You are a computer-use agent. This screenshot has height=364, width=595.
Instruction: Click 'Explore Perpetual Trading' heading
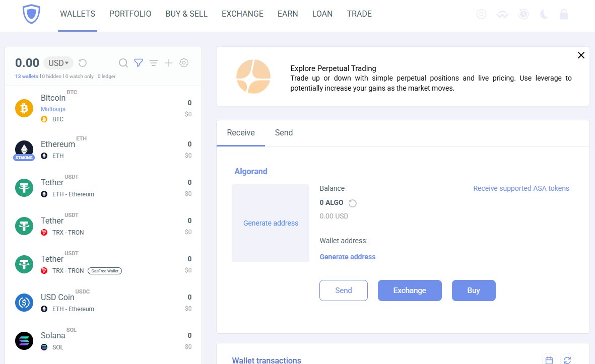(333, 68)
